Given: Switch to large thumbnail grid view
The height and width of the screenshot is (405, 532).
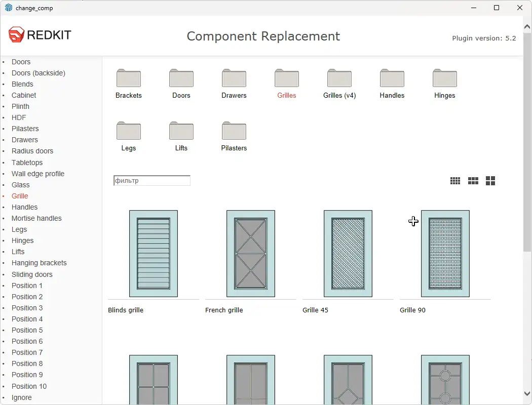Looking at the screenshot, I should (490, 180).
